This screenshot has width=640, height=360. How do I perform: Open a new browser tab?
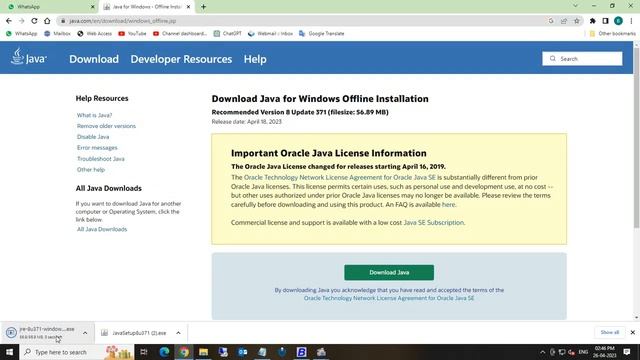203,7
